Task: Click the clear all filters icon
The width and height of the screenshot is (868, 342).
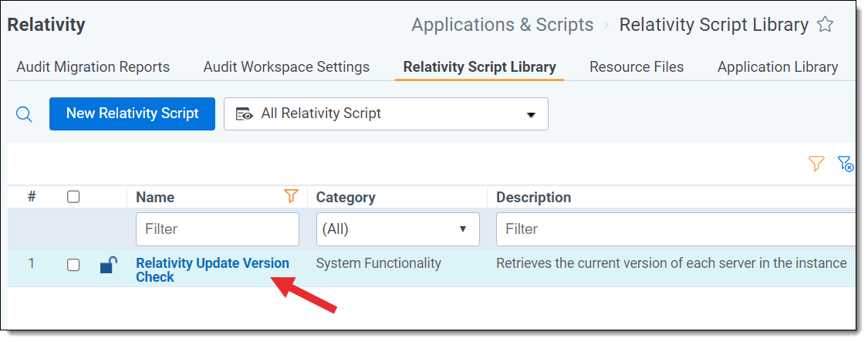Action: 846,164
